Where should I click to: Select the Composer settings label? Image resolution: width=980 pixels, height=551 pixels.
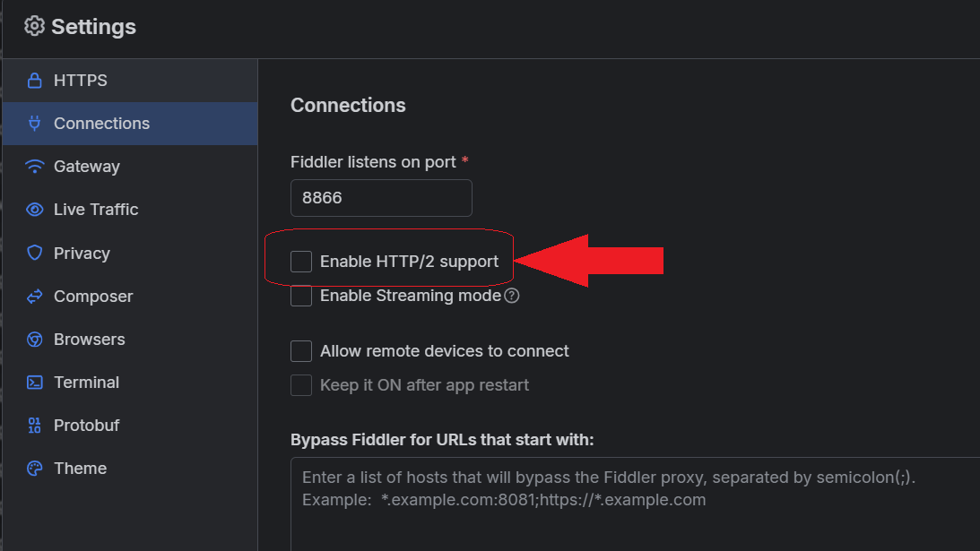click(x=93, y=297)
